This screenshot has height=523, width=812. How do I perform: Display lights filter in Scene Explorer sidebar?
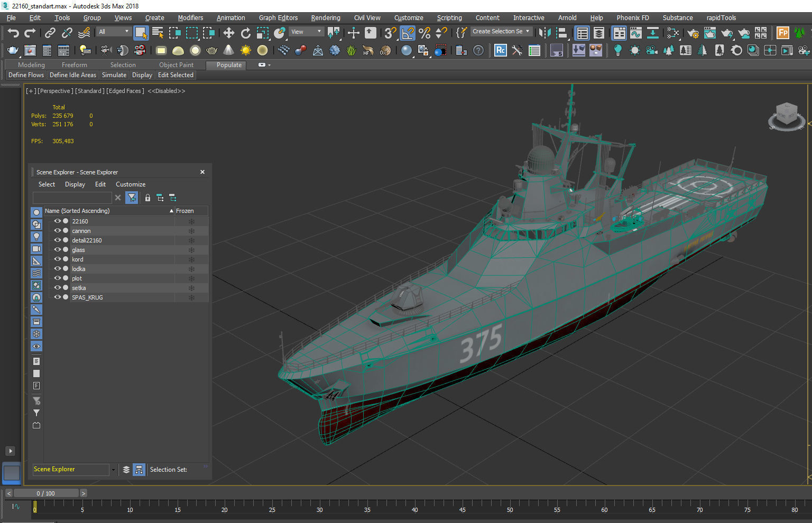[36, 237]
